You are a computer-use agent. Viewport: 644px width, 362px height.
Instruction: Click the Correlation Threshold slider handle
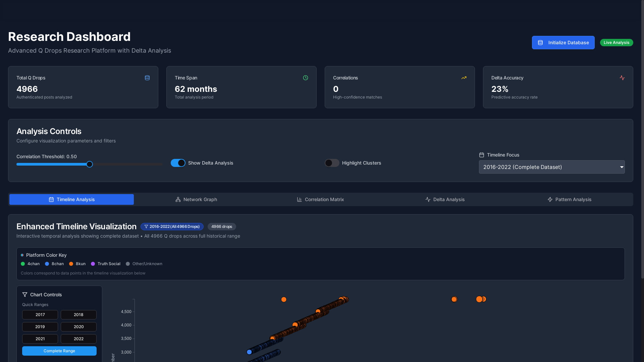tap(90, 164)
